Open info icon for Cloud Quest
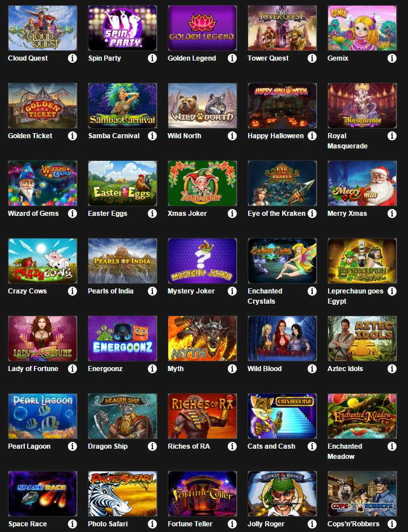 [73, 58]
